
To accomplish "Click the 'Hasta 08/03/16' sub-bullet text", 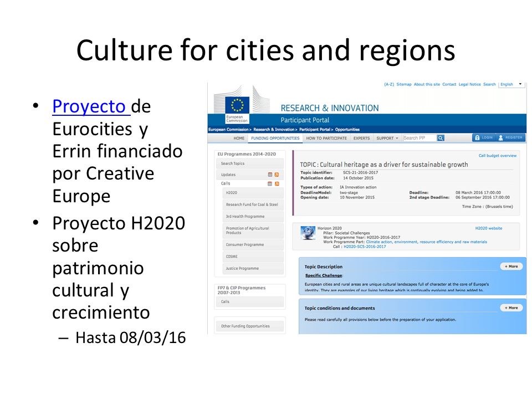I will (x=131, y=337).
